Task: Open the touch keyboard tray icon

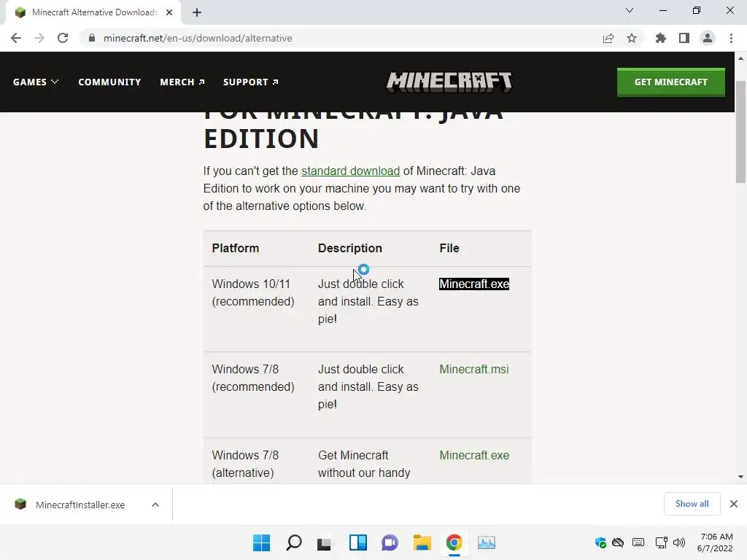Action: click(x=638, y=542)
